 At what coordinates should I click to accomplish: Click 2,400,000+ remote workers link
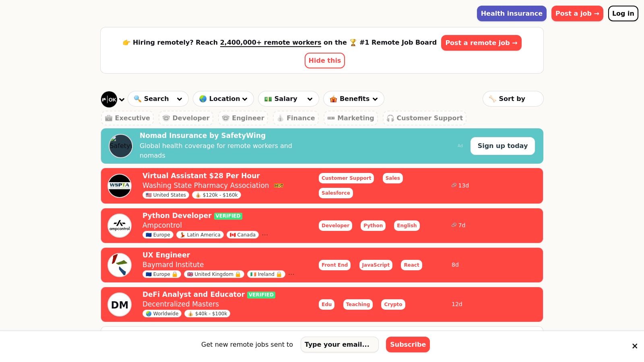click(270, 43)
